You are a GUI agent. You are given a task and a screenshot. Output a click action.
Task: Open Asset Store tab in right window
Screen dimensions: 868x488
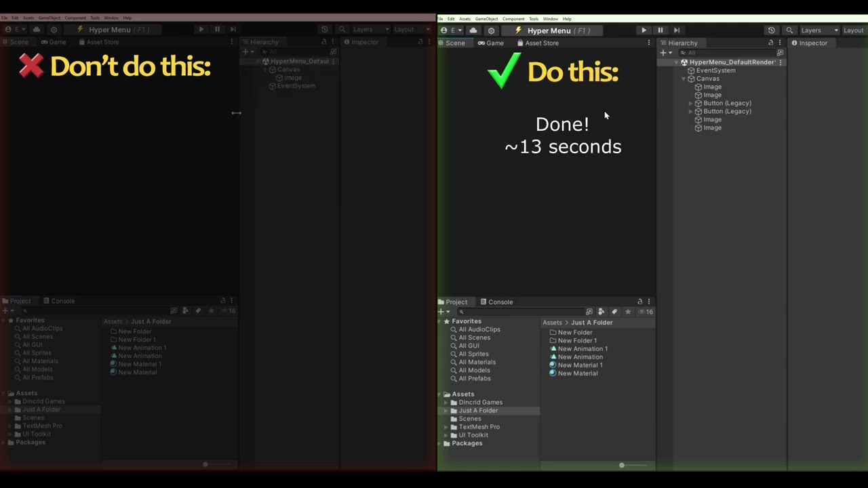538,43
